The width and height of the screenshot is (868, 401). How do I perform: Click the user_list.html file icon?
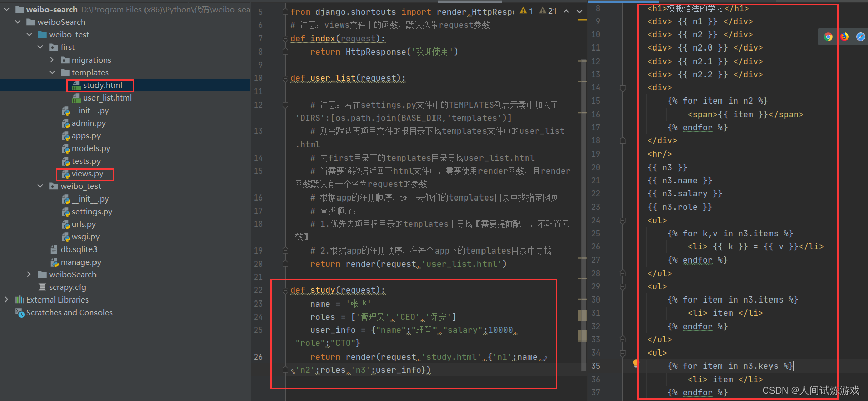point(76,98)
